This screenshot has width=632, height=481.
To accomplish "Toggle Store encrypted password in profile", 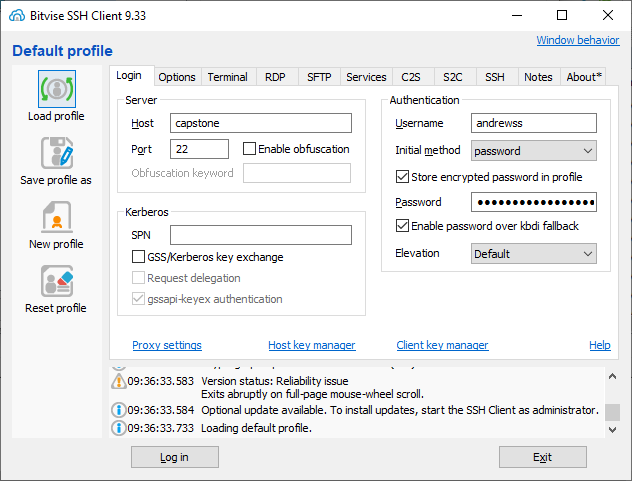I will 403,177.
